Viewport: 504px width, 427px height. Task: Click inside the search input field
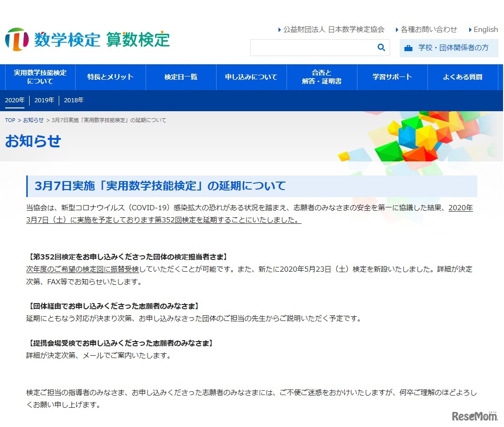click(310, 47)
